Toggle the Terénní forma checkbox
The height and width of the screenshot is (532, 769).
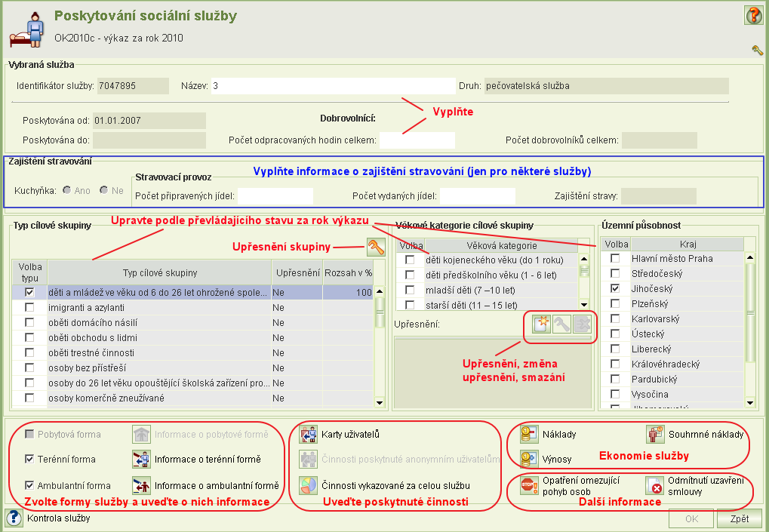(29, 459)
